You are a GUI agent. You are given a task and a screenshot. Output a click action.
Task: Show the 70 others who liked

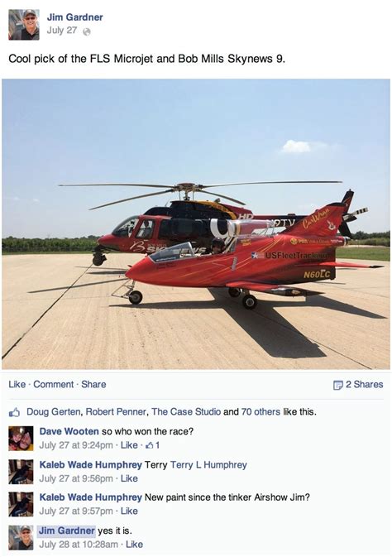[261, 411]
